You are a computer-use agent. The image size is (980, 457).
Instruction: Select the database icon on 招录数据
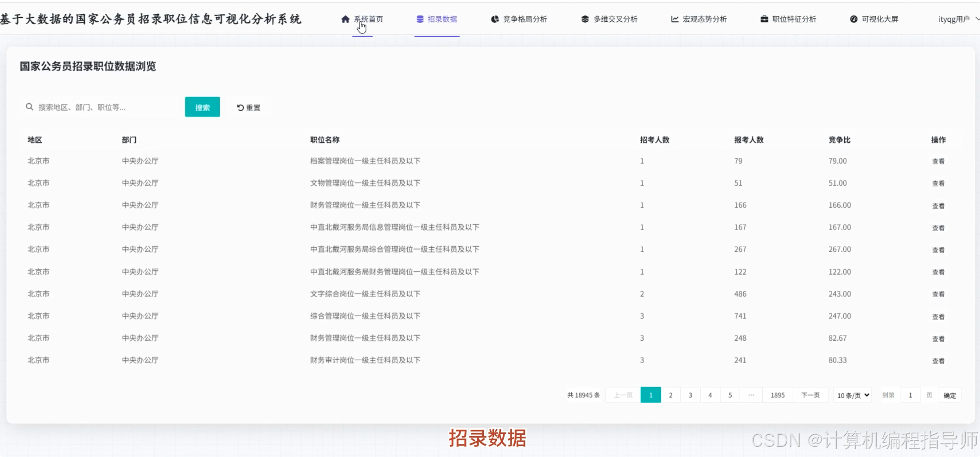pyautogui.click(x=419, y=19)
